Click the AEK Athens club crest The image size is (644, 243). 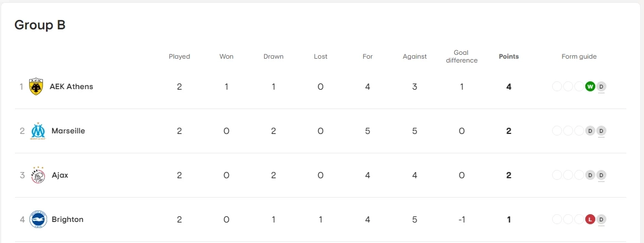click(x=37, y=87)
